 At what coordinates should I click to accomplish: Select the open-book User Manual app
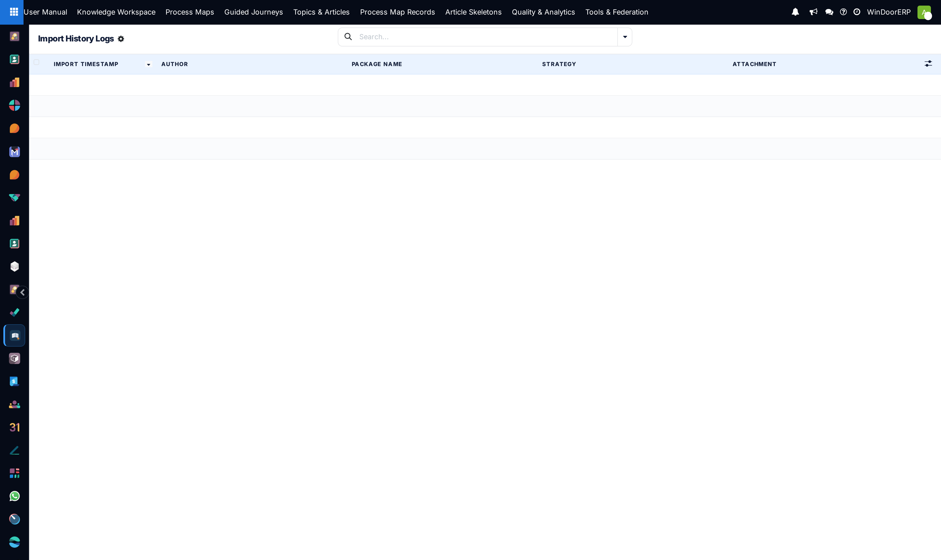[x=14, y=335]
